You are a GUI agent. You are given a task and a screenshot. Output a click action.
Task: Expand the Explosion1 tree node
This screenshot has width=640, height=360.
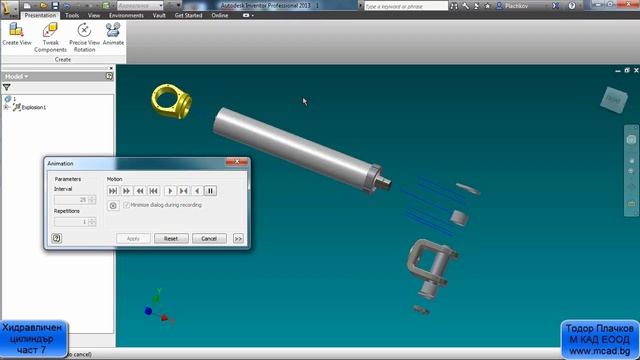pyautogui.click(x=6, y=107)
